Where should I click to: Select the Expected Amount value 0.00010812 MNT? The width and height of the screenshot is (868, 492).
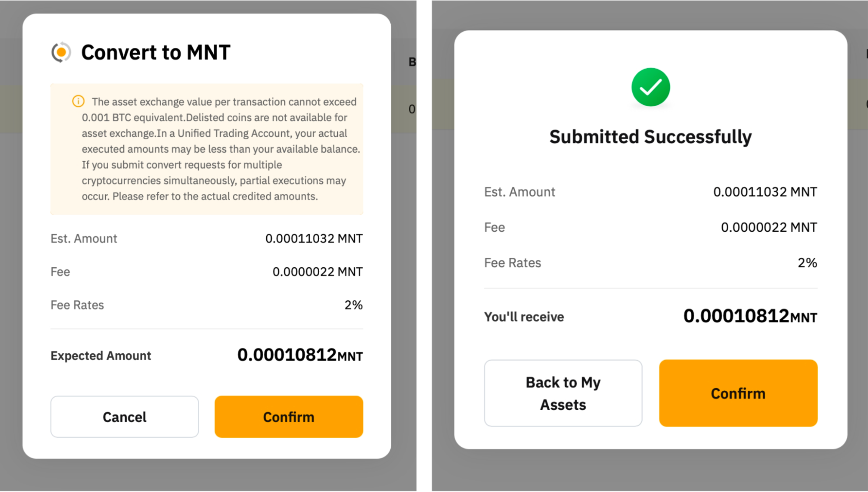pos(300,355)
